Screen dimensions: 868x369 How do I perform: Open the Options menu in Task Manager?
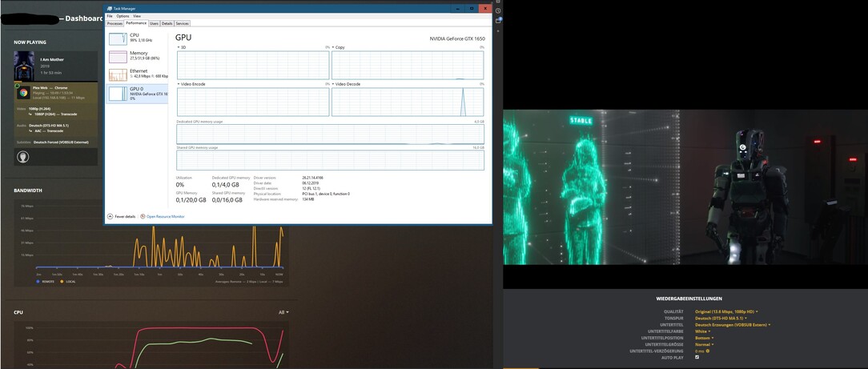click(x=123, y=17)
